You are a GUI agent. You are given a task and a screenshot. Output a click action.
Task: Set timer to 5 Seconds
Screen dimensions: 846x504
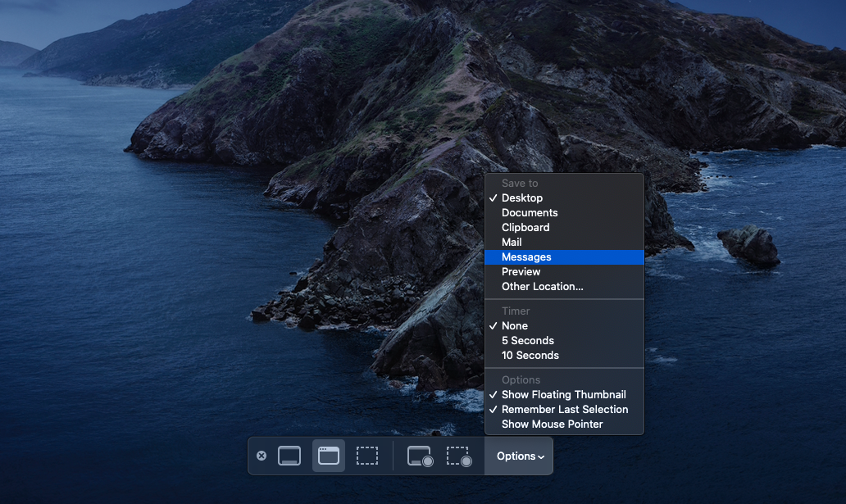point(564,340)
